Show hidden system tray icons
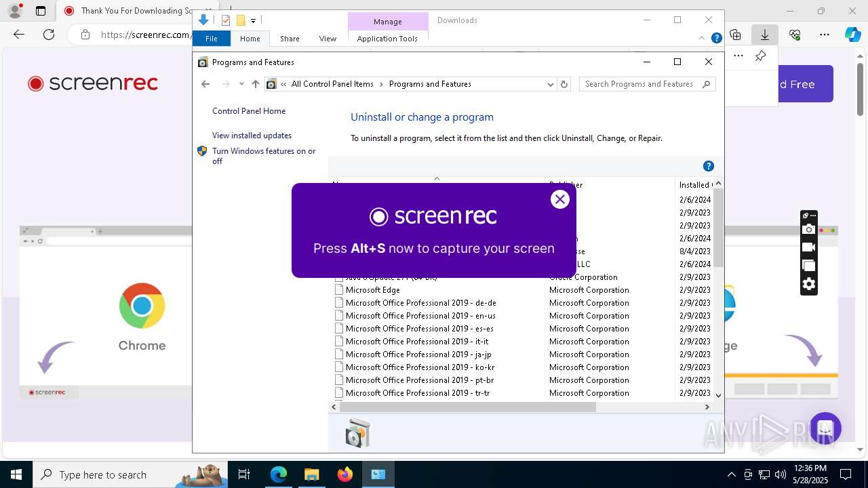 (x=731, y=474)
